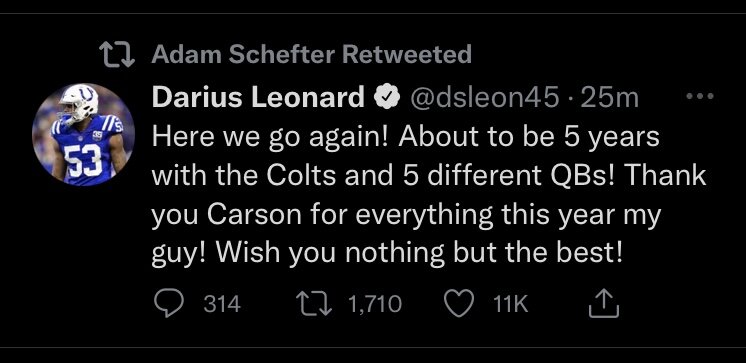
Task: Click the "Wish you nothing but the best!" line
Action: [419, 254]
